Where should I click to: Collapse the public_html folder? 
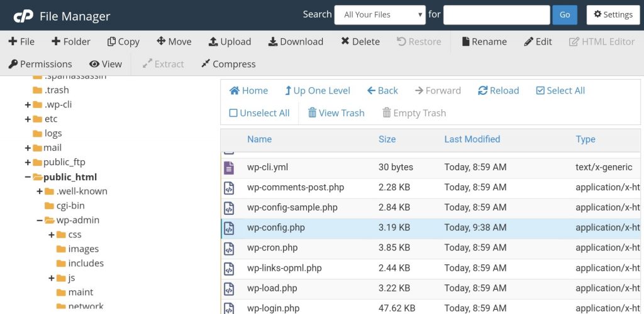coord(28,177)
